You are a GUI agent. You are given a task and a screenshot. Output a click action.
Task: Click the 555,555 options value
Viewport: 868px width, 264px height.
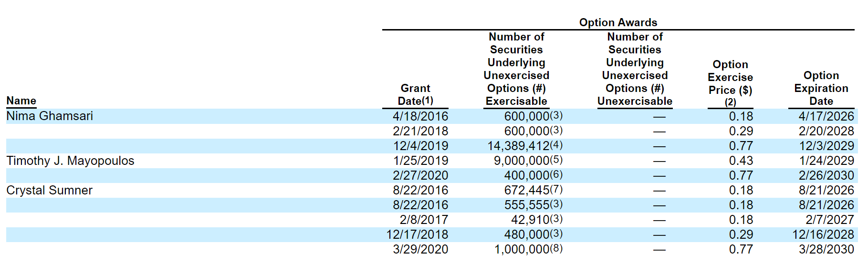[527, 205]
